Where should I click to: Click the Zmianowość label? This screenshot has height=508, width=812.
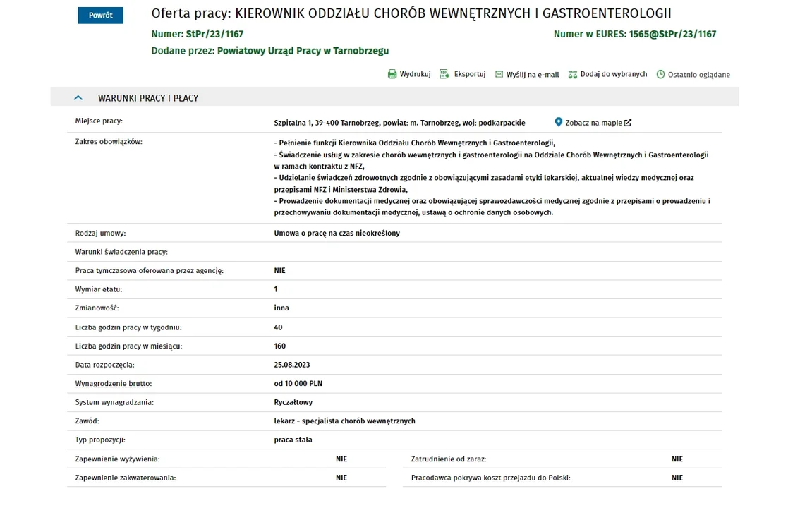pyautogui.click(x=97, y=308)
